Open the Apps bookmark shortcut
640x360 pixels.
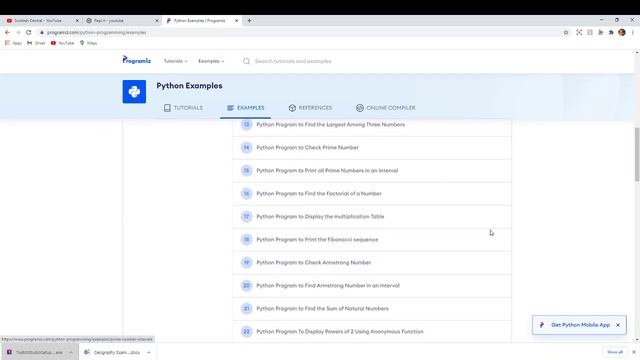tap(13, 43)
